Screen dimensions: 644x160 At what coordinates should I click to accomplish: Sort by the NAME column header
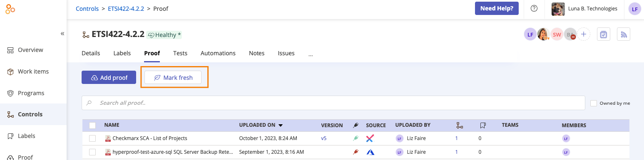[x=112, y=125]
